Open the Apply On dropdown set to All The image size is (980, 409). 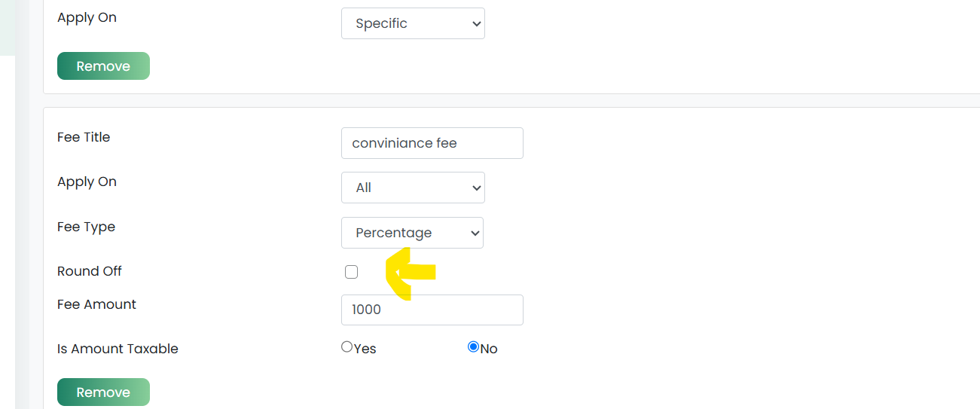413,188
